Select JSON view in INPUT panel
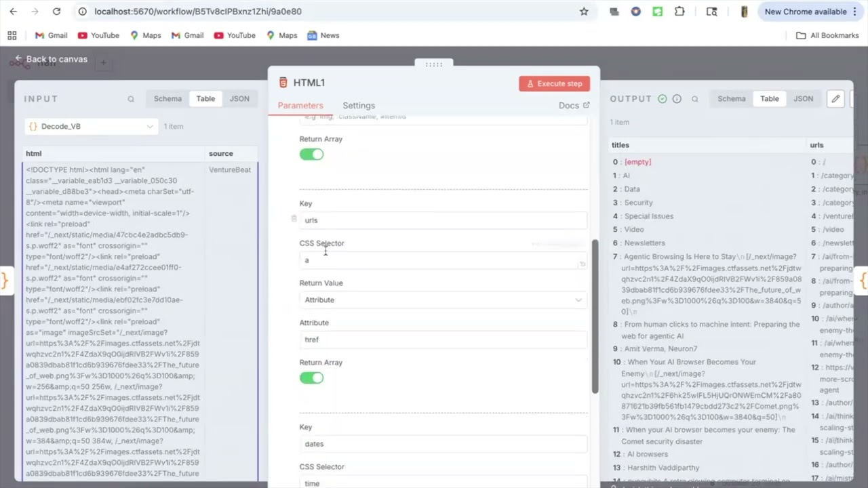This screenshot has height=488, width=868. (x=239, y=99)
